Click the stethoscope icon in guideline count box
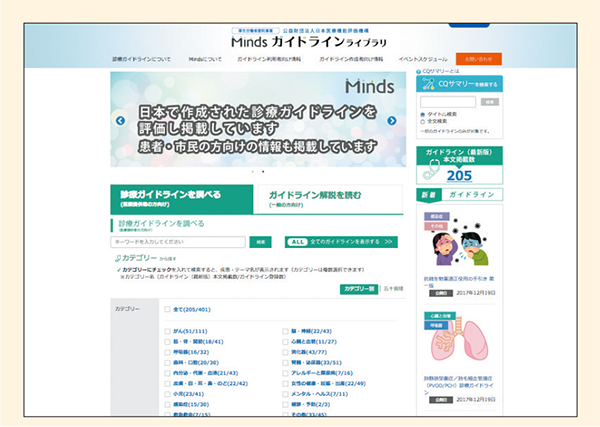600x427 pixels. click(432, 170)
